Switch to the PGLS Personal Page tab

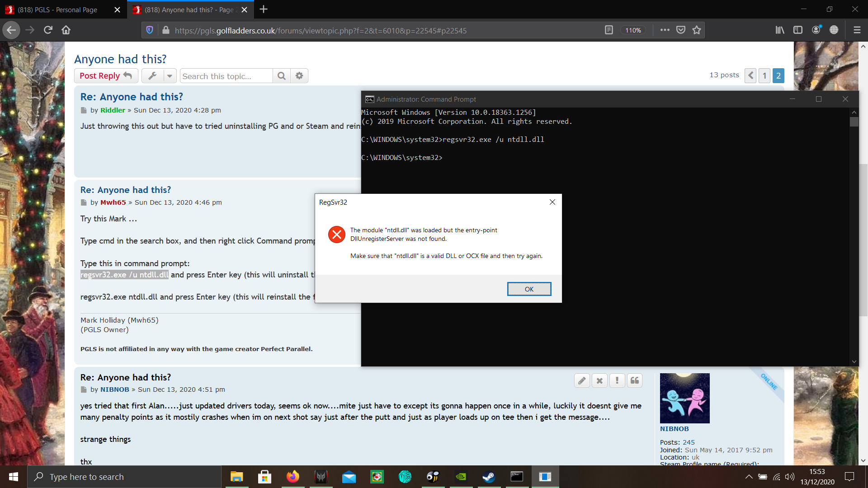[57, 9]
